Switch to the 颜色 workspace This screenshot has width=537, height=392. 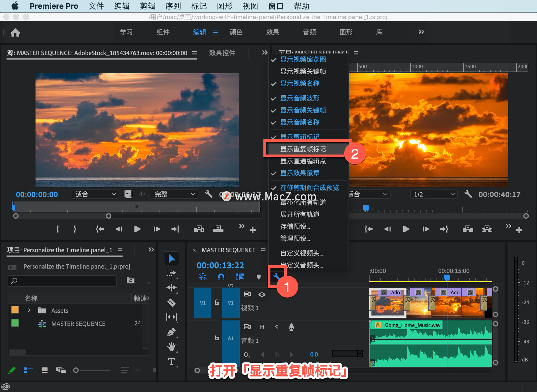pyautogui.click(x=236, y=32)
